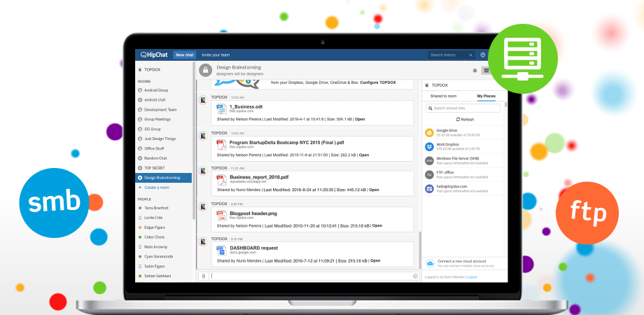Click the Configure TOPDOX link

pos(378,83)
